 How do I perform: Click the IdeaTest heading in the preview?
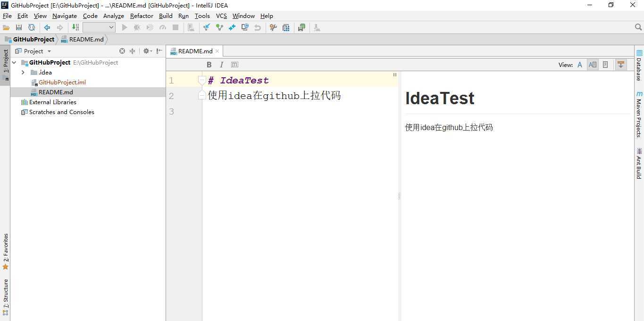coord(440,98)
